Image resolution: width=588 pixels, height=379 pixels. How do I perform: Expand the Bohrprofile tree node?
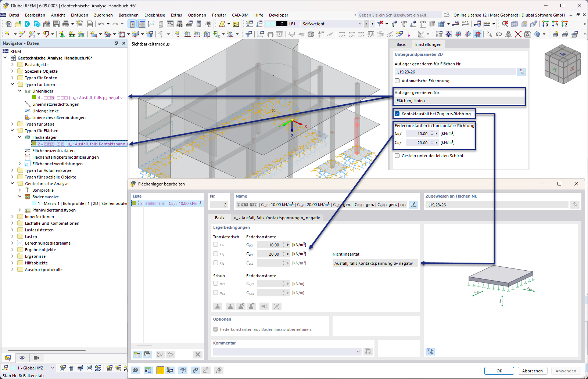19,190
